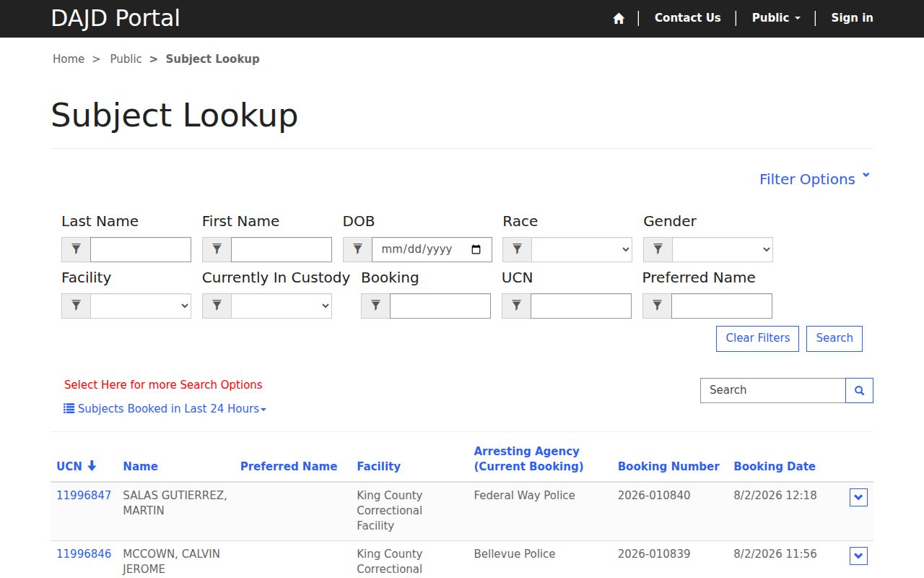The width and height of the screenshot is (924, 578).
Task: Open the DOB calendar picker icon
Action: coord(476,249)
